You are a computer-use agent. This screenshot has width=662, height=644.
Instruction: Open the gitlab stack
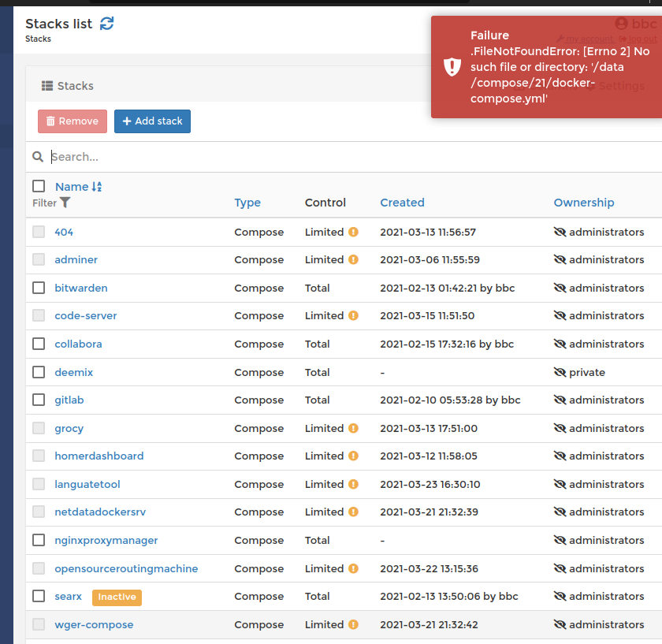(x=69, y=400)
